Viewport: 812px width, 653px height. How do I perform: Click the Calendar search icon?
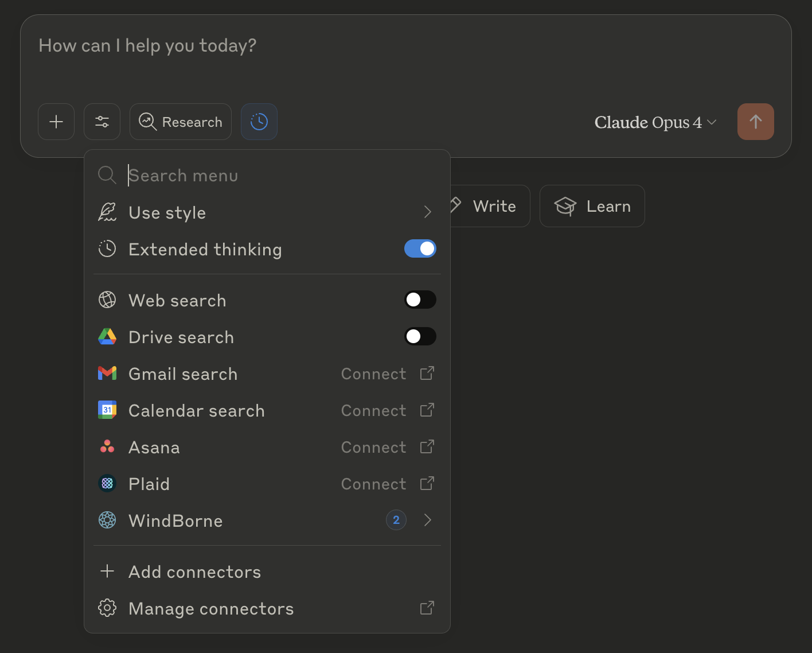(107, 410)
